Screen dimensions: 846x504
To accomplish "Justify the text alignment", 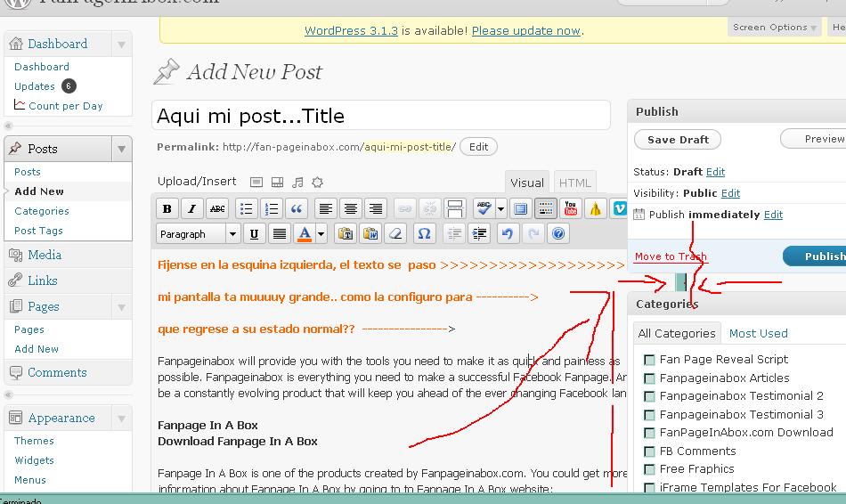I will (x=280, y=234).
